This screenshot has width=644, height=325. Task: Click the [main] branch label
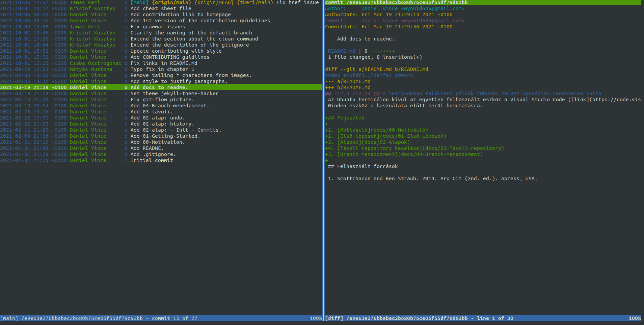tap(139, 2)
